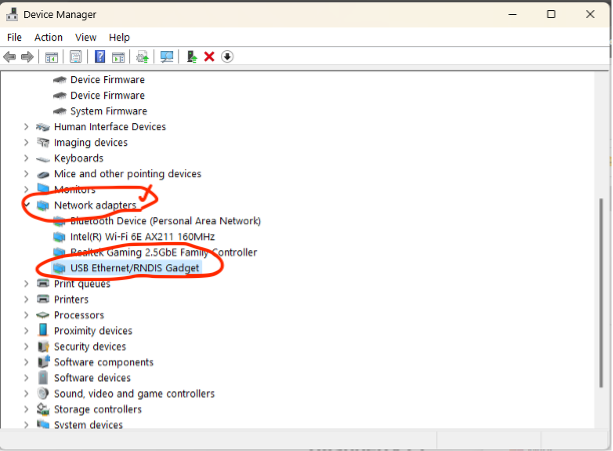Click the blue Help question mark icon
Viewport: 613px width, 451px height.
point(100,57)
